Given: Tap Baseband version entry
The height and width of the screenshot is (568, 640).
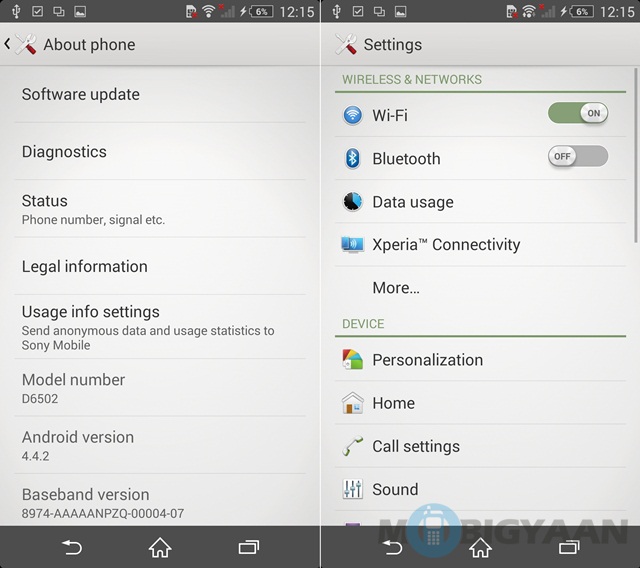Looking at the screenshot, I should click(160, 501).
